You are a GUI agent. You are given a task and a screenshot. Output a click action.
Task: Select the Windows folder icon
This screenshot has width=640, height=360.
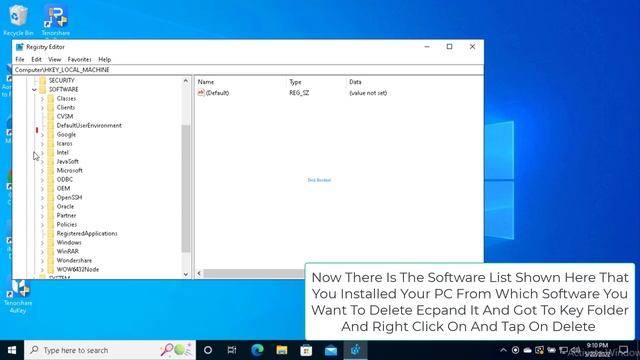coord(51,242)
